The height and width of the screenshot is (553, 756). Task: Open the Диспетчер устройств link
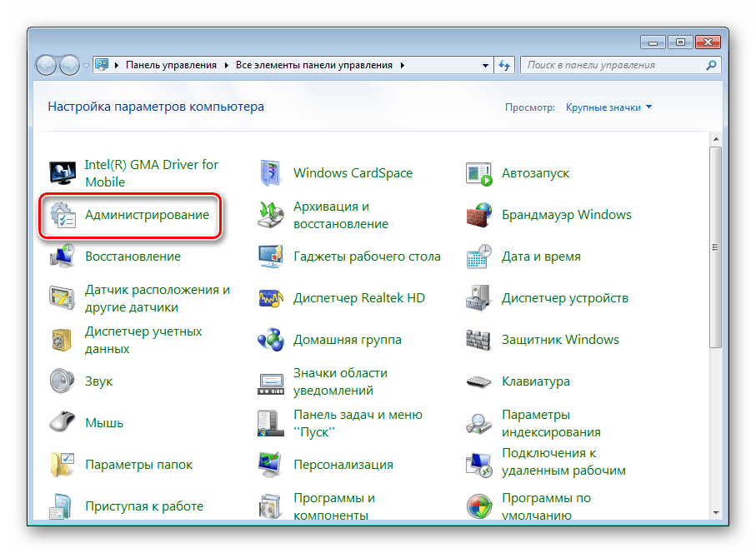[x=565, y=298]
